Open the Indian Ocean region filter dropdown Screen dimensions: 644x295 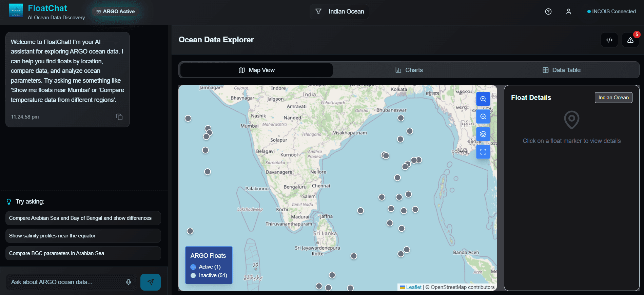339,12
